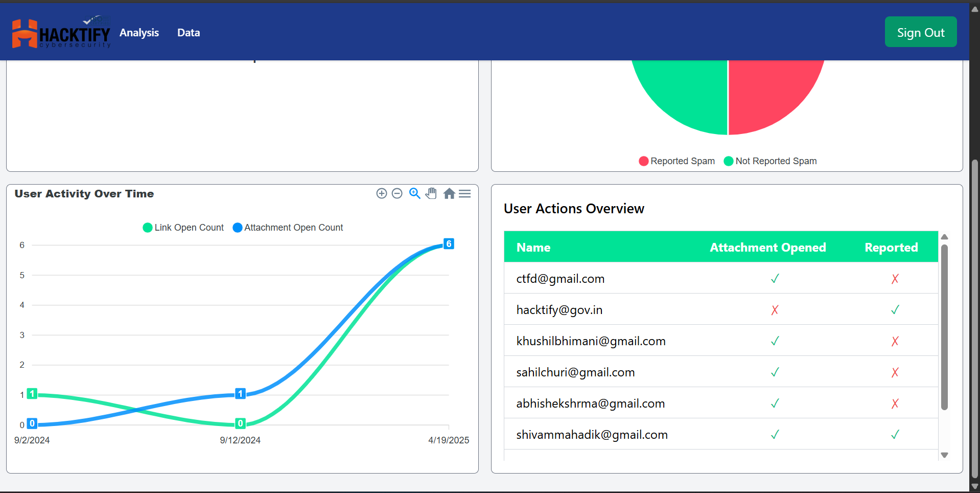The height and width of the screenshot is (493, 980).
Task: Select sahilchuri@gmail.com row name
Action: click(x=575, y=372)
